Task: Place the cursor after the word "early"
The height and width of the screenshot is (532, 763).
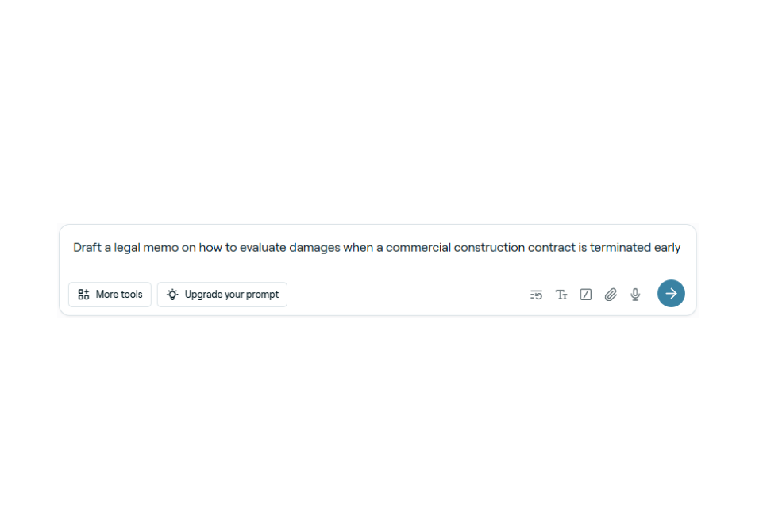Action: pyautogui.click(x=681, y=248)
